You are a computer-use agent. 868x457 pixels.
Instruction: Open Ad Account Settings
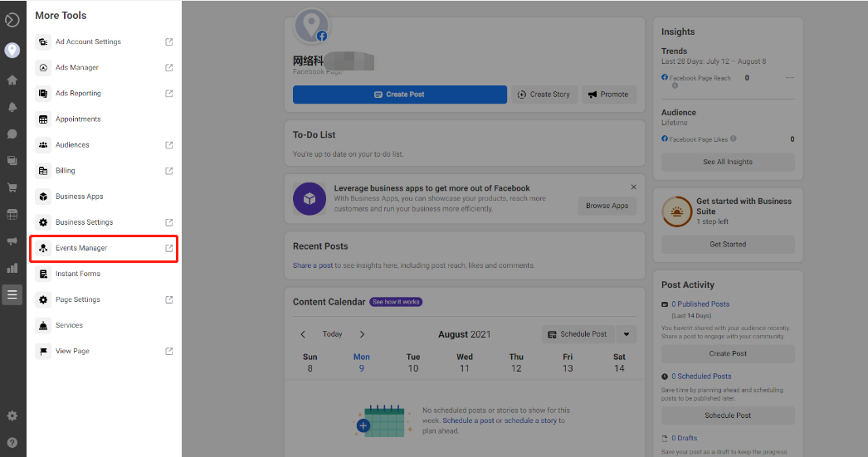[x=104, y=41]
